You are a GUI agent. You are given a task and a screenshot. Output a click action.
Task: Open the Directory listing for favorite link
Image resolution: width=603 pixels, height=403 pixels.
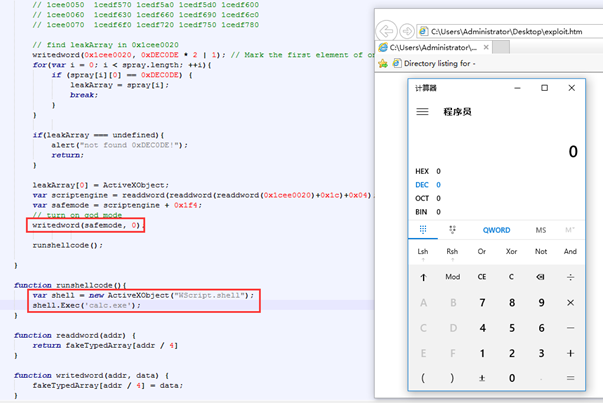pyautogui.click(x=435, y=63)
